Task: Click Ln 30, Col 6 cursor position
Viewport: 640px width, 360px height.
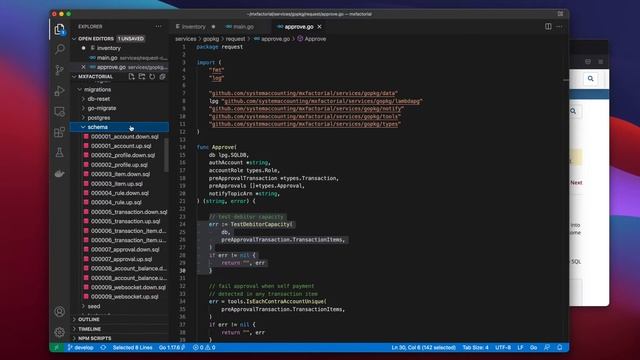Action: pos(423,347)
